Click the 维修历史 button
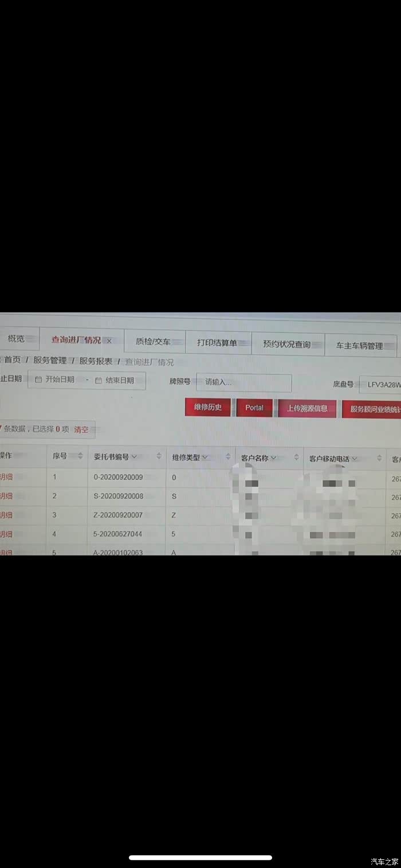This screenshot has height=868, width=401. pos(207,407)
